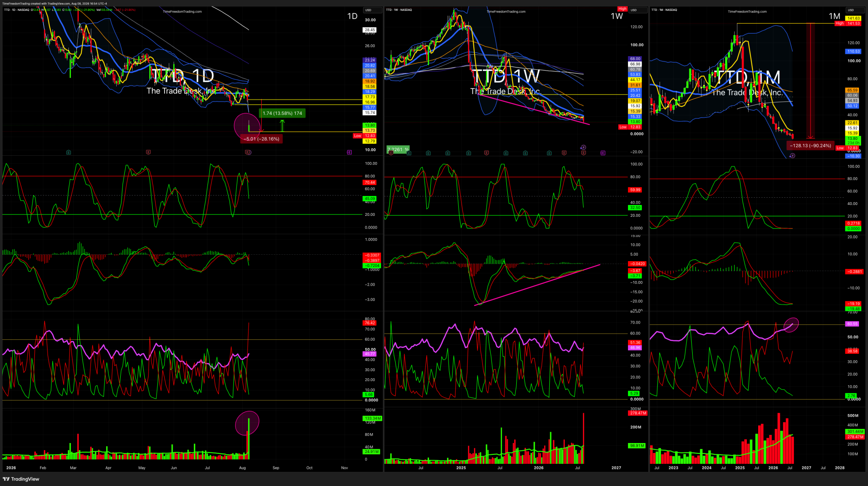Click the Low 12.83 label on daily chart

(365, 136)
